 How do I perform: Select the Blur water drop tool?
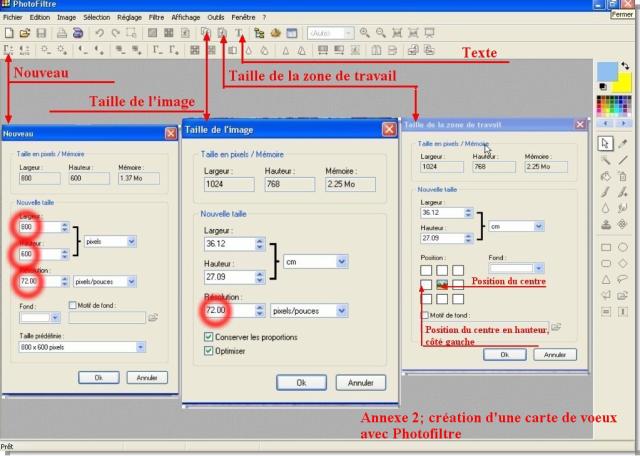click(x=606, y=208)
